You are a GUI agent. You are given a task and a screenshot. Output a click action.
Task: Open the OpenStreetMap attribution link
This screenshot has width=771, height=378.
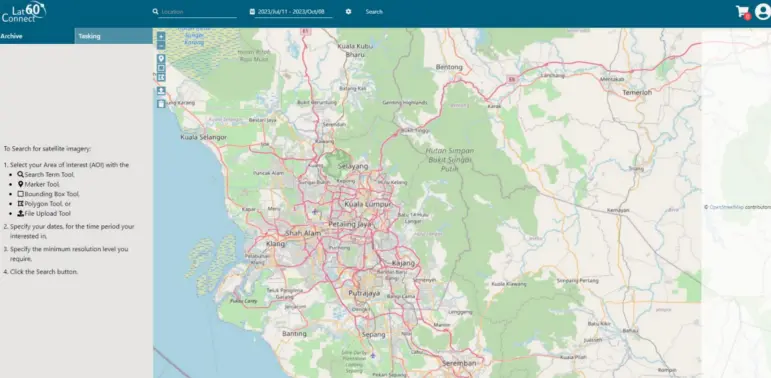[726, 207]
